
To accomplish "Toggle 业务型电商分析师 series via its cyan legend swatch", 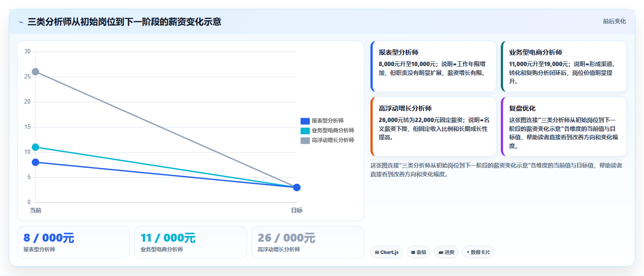I will [x=305, y=131].
